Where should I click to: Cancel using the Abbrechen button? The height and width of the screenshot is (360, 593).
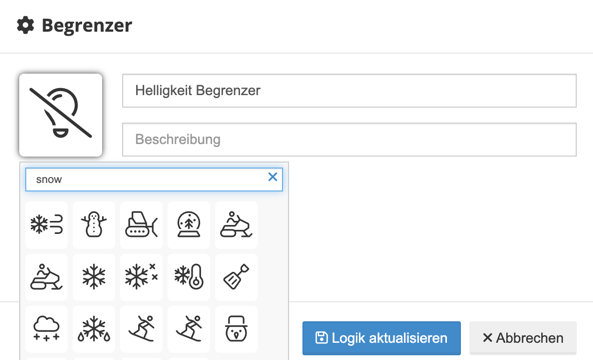click(x=523, y=338)
